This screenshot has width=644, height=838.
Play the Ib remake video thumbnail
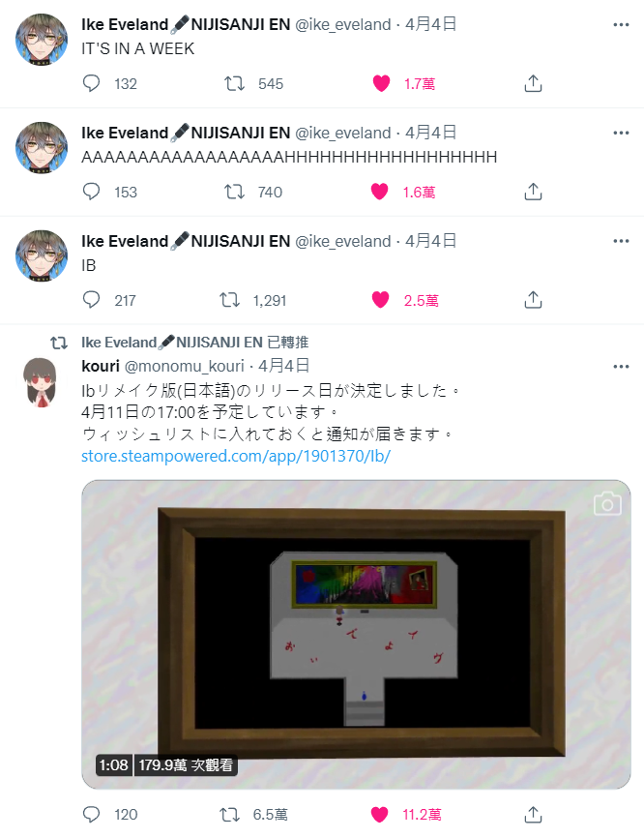(x=356, y=634)
